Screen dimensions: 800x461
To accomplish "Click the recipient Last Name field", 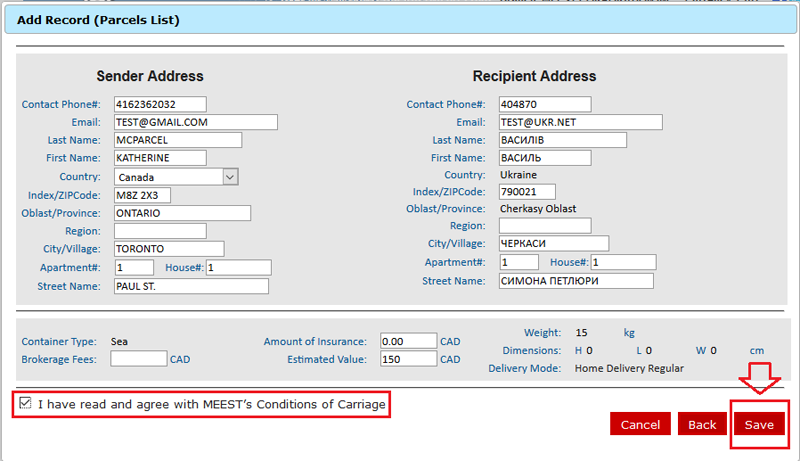I will tap(562, 140).
